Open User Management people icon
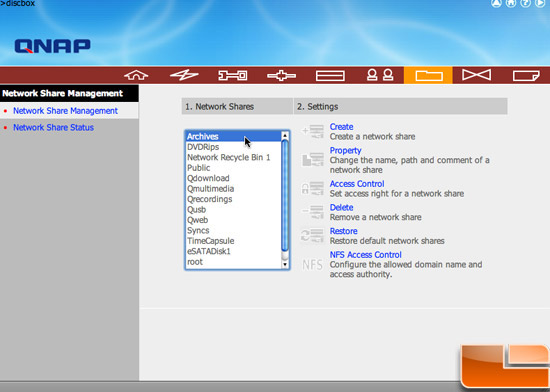The image size is (550, 392). point(380,75)
